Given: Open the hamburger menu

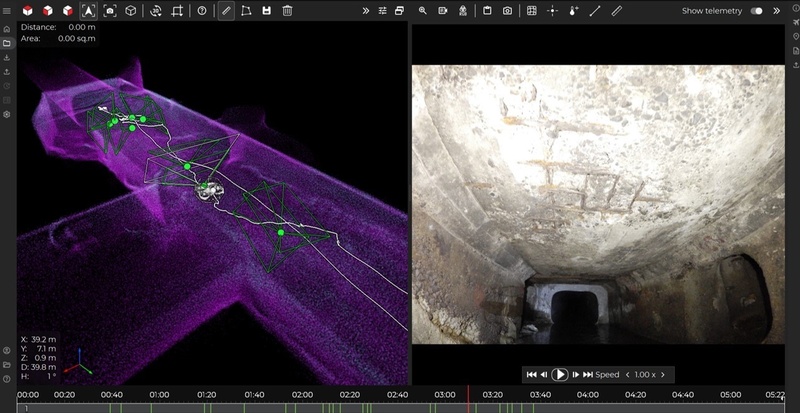Looking at the screenshot, I should pyautogui.click(x=7, y=11).
